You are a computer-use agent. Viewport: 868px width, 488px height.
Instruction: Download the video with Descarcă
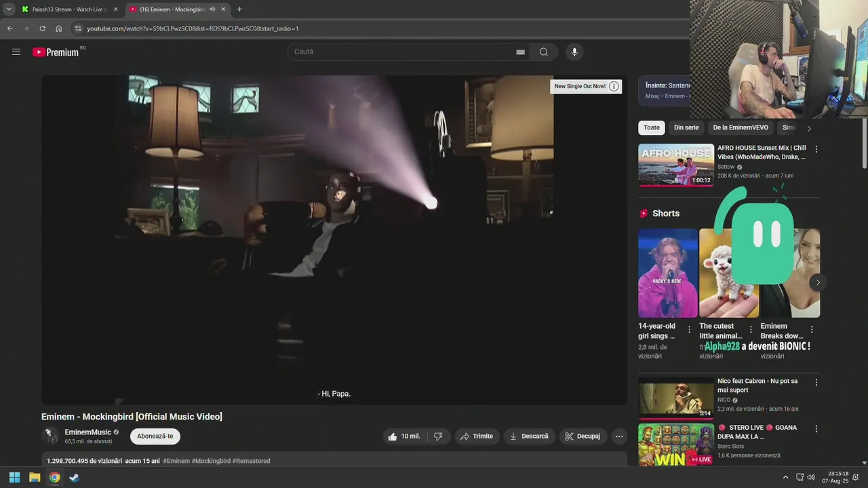pyautogui.click(x=529, y=436)
